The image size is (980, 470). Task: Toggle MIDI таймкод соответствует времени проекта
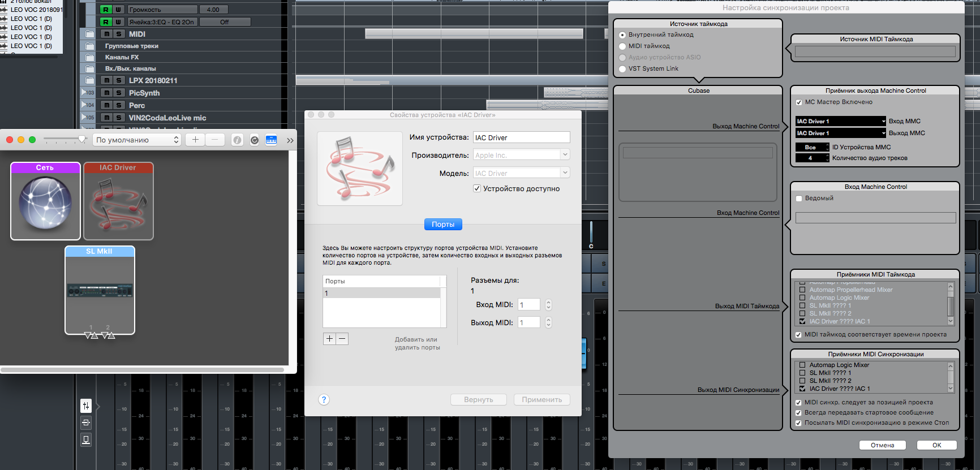(798, 335)
